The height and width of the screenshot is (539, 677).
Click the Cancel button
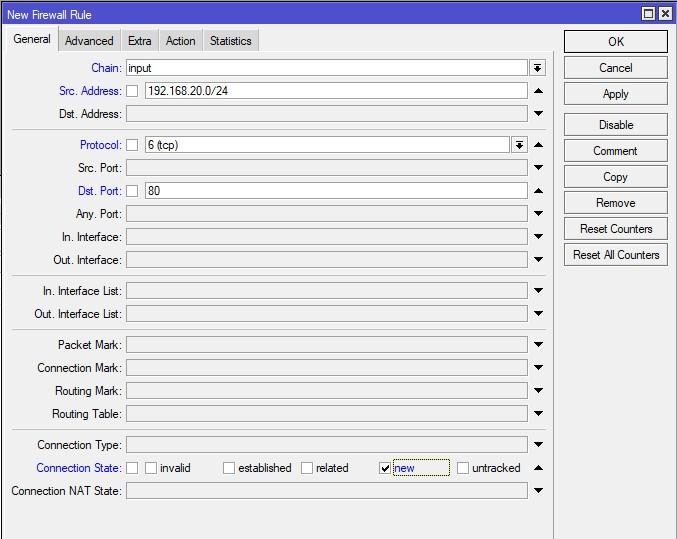[x=616, y=68]
